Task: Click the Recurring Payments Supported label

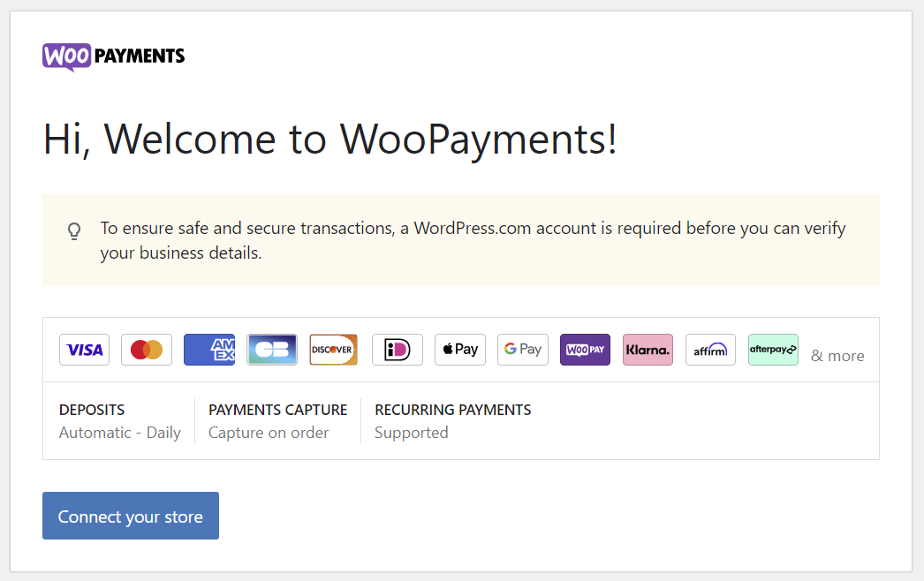Action: (x=452, y=421)
